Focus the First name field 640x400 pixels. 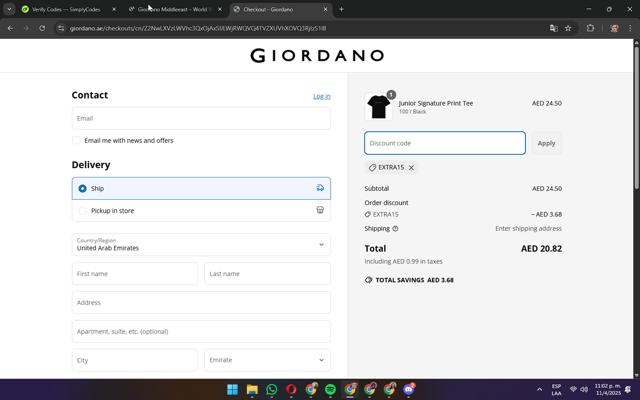(135, 273)
